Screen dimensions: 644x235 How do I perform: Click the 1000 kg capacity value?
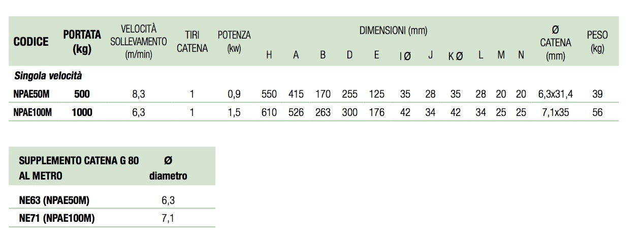(83, 112)
